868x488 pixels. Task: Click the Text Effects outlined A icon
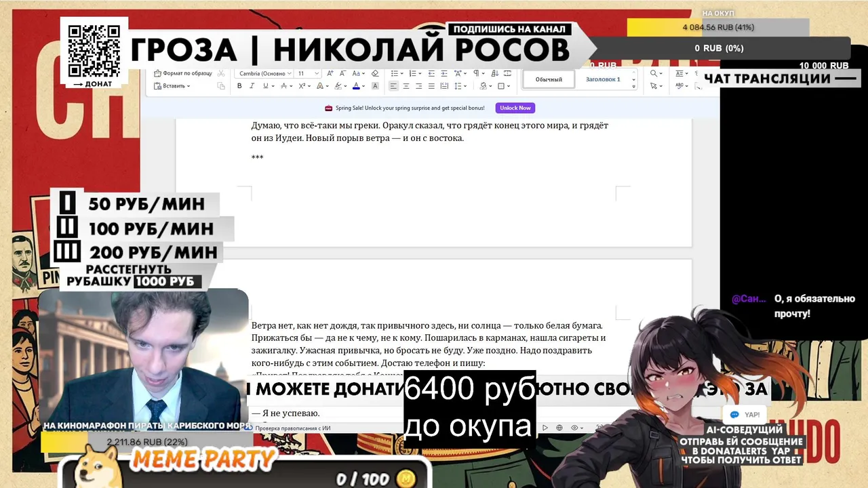[320, 86]
